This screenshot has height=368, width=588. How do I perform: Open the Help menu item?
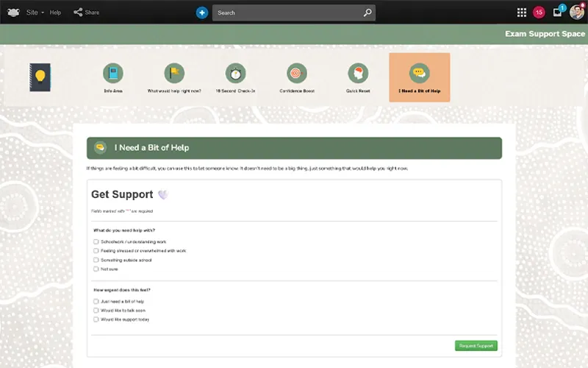coord(55,13)
